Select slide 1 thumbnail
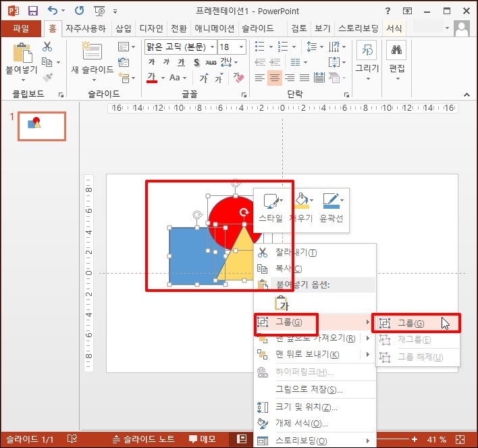The width and height of the screenshot is (478, 448). point(42,126)
